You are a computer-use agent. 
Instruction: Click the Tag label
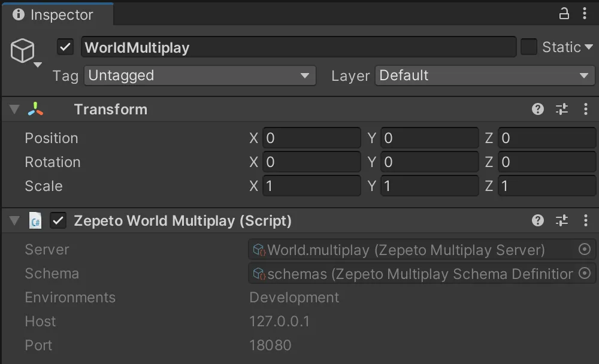[65, 75]
